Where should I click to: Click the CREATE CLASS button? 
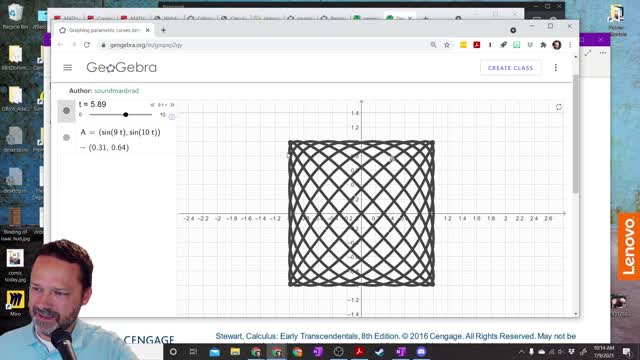511,68
